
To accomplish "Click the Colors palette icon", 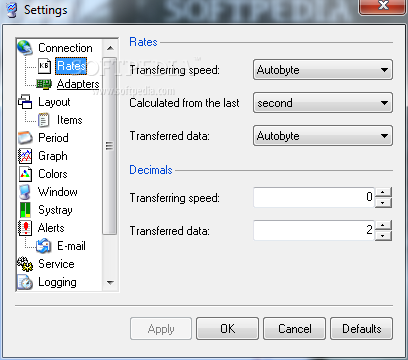I will (x=25, y=174).
